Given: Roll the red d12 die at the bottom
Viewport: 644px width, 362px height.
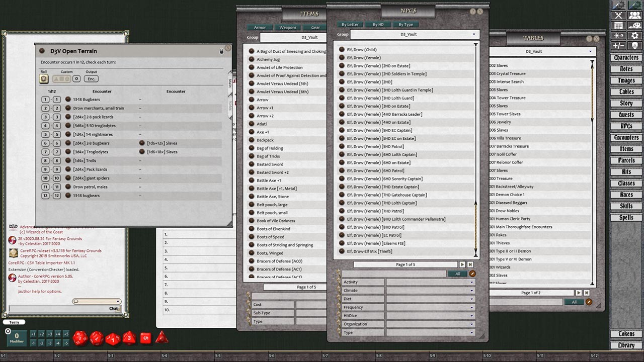Looking at the screenshot, I should click(x=96, y=338).
